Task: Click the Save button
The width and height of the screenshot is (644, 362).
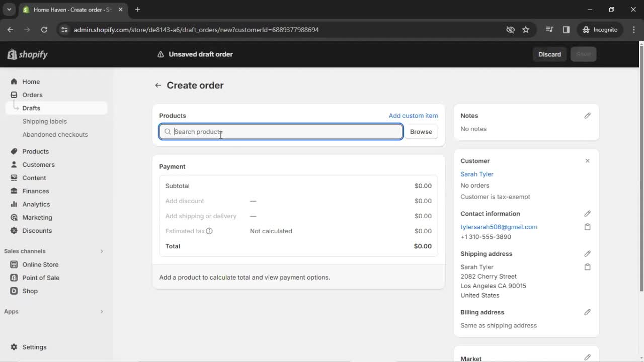Action: [583, 54]
